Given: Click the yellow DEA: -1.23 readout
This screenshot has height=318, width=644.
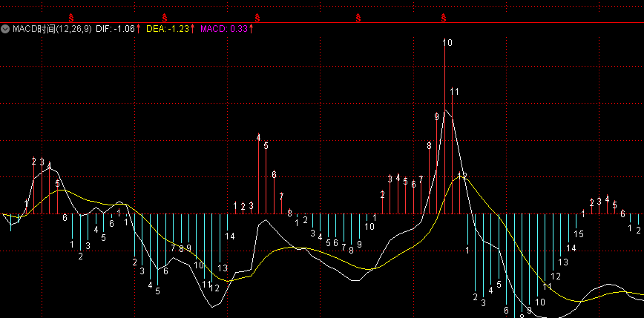Looking at the screenshot, I should click(167, 29).
